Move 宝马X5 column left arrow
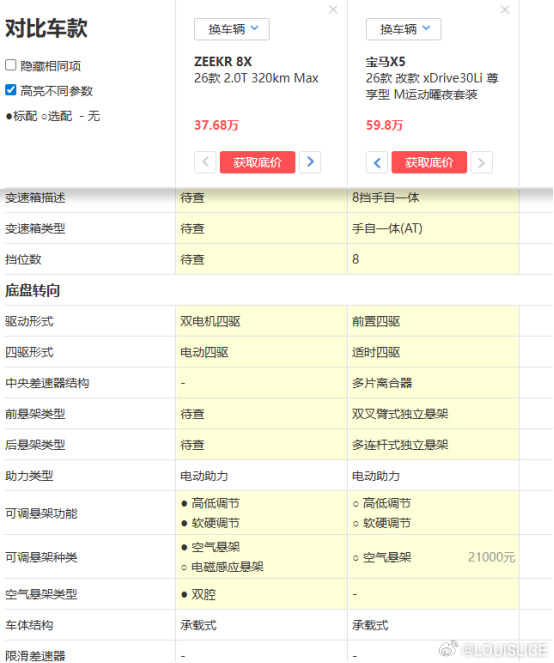This screenshot has width=554, height=663. coord(377,162)
